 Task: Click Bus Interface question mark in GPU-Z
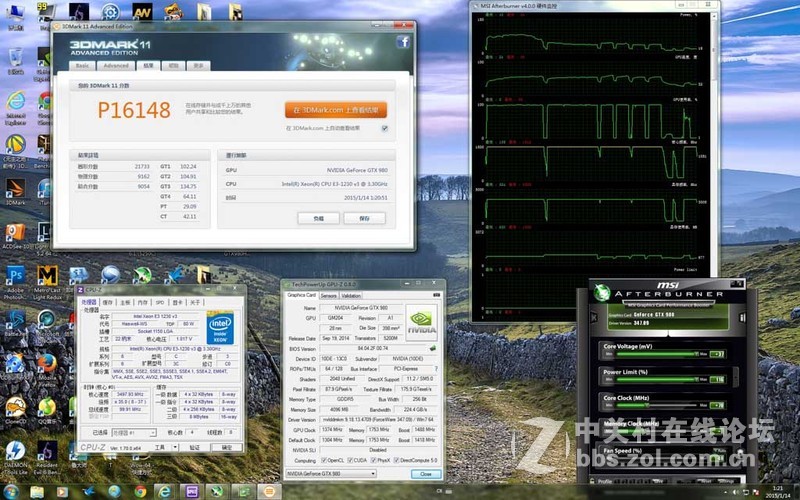point(436,368)
